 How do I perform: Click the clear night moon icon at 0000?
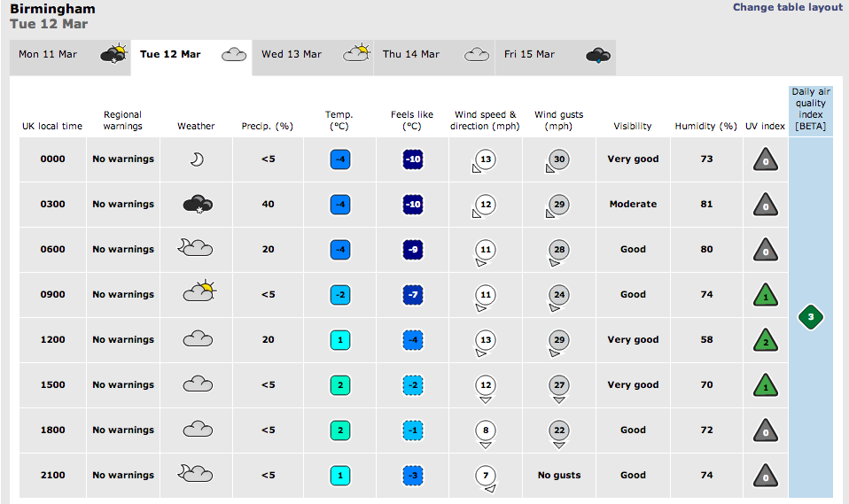197,159
